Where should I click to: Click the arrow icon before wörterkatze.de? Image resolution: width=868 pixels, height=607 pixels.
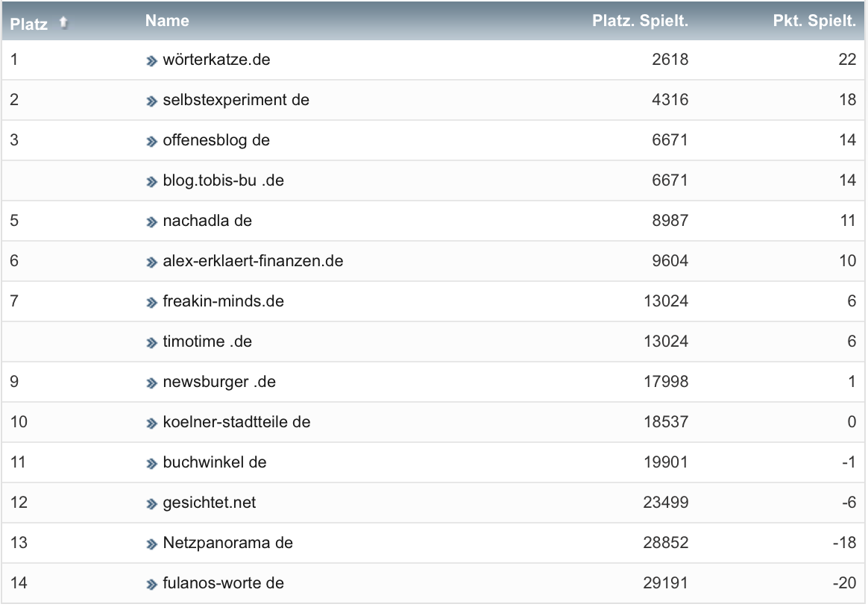click(x=151, y=61)
